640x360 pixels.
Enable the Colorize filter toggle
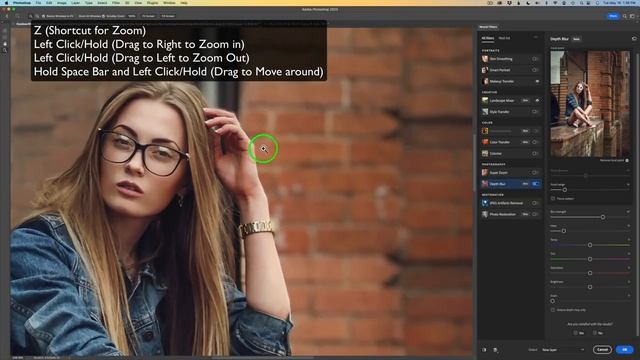point(535,153)
